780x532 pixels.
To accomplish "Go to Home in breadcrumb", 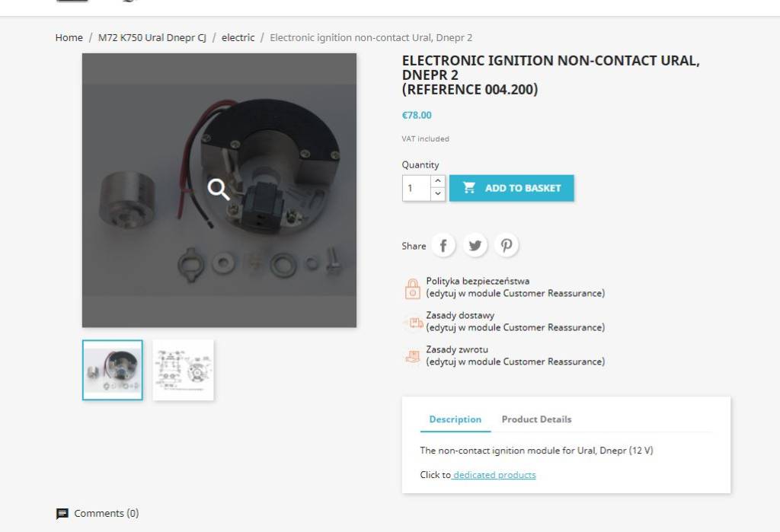I will coord(69,37).
